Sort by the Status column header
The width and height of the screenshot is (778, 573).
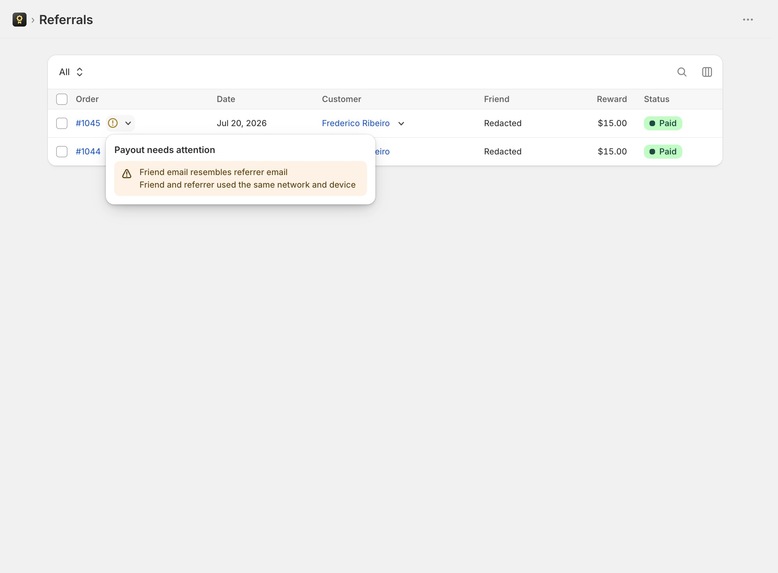click(x=656, y=99)
